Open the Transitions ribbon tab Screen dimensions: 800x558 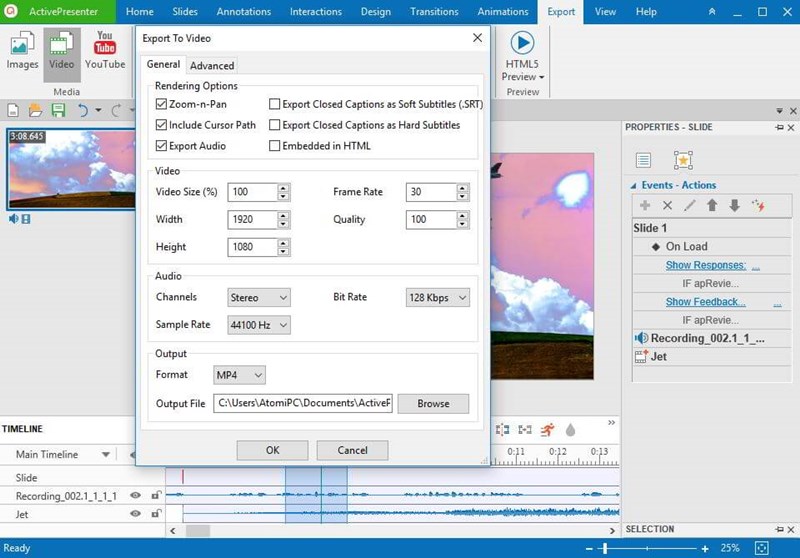[x=434, y=12]
